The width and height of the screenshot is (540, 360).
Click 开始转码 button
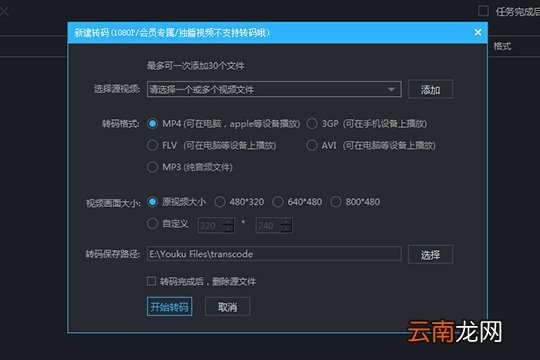coord(169,307)
